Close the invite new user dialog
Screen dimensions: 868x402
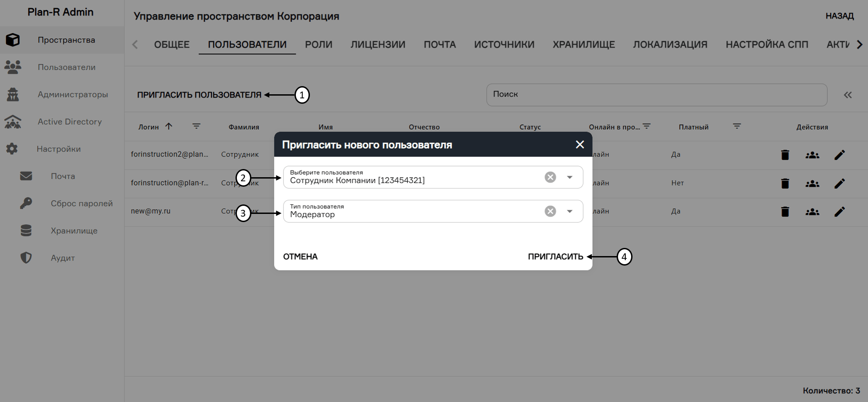click(579, 145)
